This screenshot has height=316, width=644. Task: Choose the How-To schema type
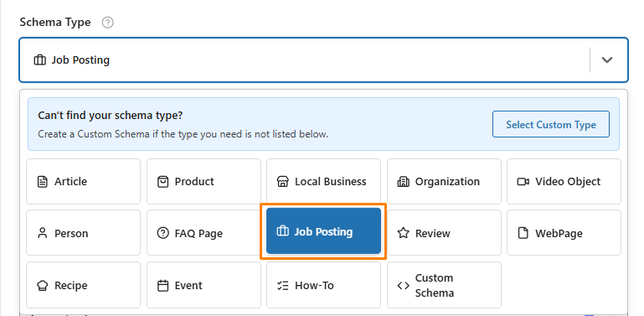[x=323, y=285]
